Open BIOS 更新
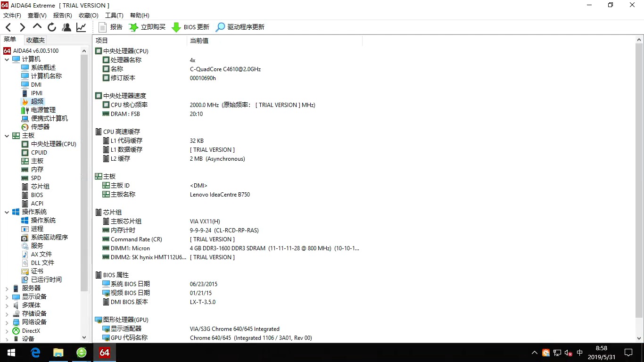The image size is (644, 362). coord(190,27)
